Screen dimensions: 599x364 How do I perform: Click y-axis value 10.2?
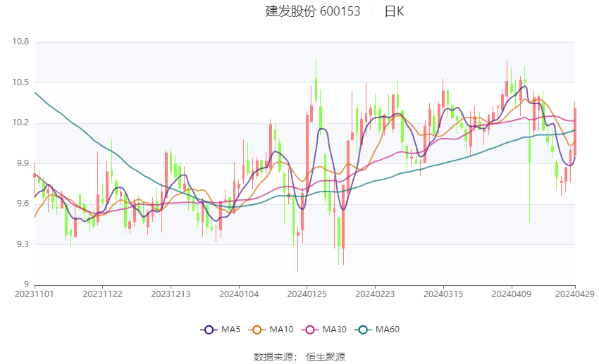(20, 123)
